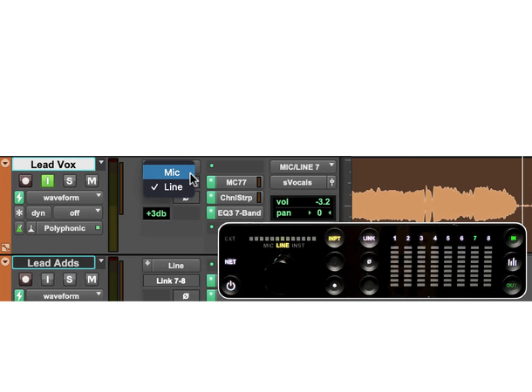Image resolution: width=532 pixels, height=392 pixels.
Task: Record-enable the Lead Adds track
Action: 25,279
